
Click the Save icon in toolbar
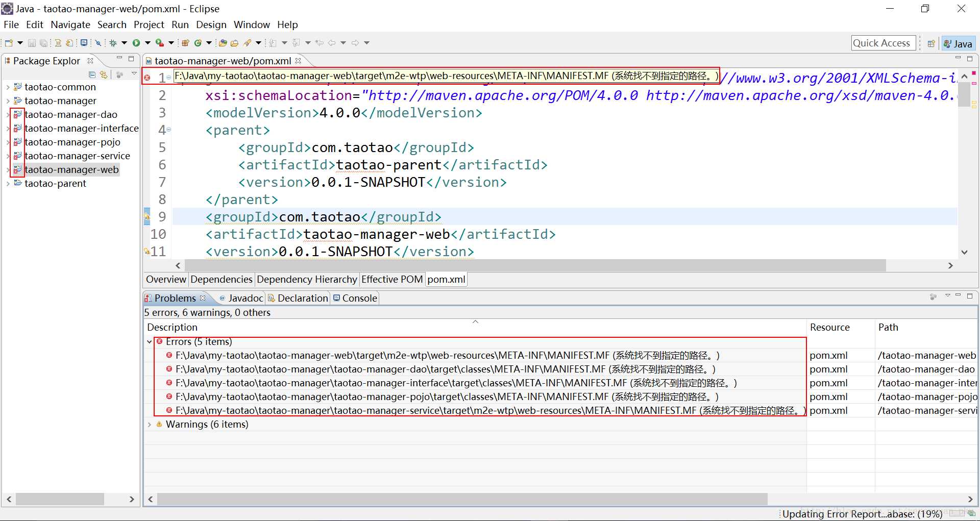tap(32, 43)
